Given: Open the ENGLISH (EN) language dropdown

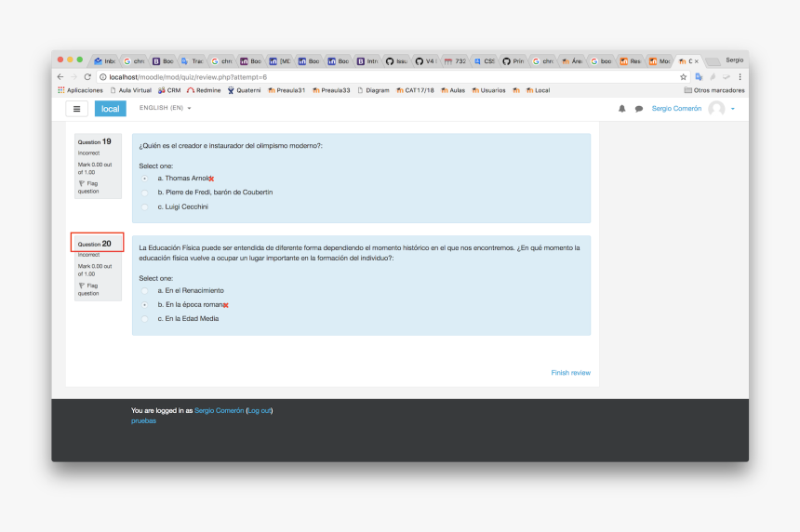Looking at the screenshot, I should [165, 108].
